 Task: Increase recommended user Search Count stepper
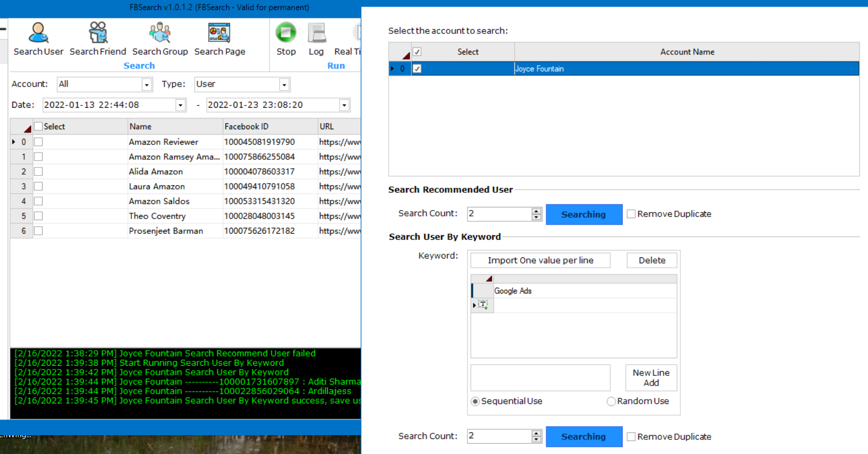click(x=536, y=211)
